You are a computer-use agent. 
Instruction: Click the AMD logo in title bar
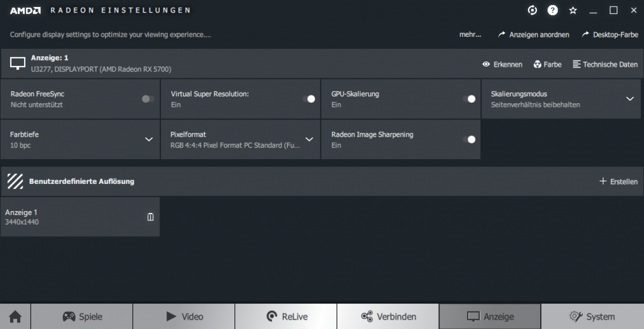click(x=25, y=10)
